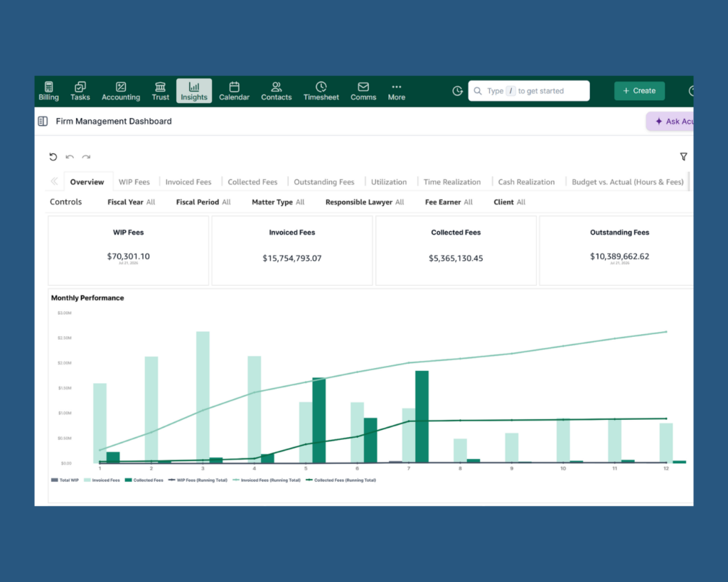Toggle Collected Fees series in chart legend
The width and height of the screenshot is (728, 582).
click(144, 480)
